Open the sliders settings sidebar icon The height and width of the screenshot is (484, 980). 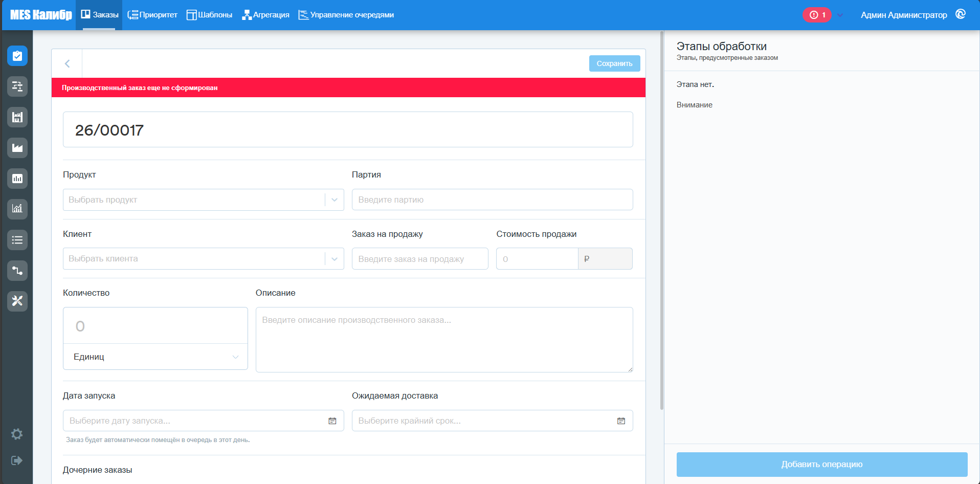pos(17,86)
